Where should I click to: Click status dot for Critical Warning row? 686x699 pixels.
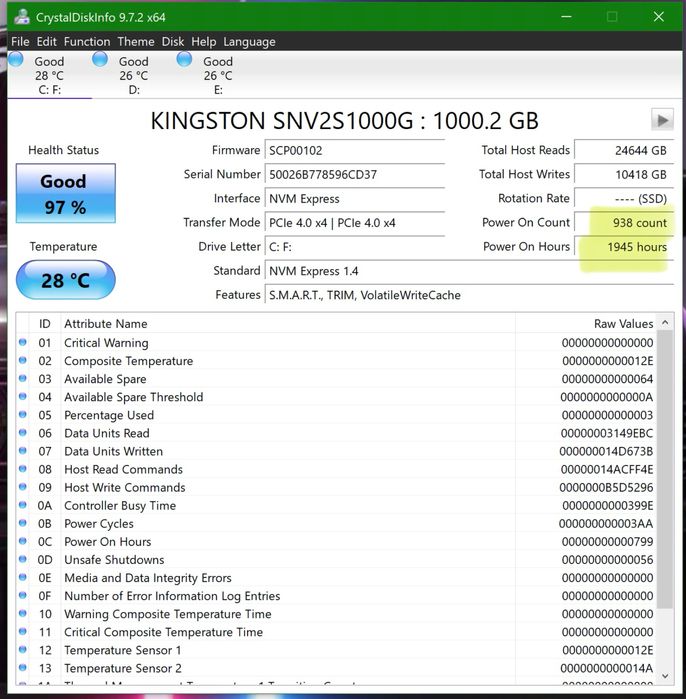click(23, 342)
